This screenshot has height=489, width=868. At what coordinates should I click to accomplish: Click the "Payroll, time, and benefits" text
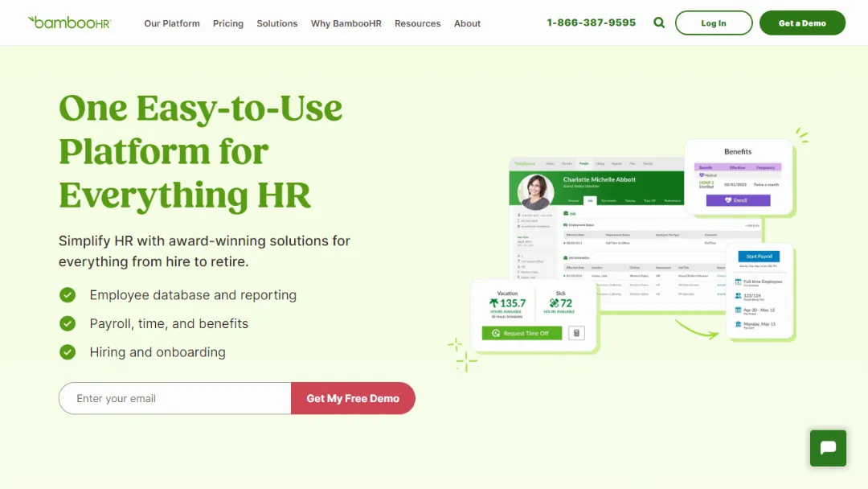pos(169,323)
